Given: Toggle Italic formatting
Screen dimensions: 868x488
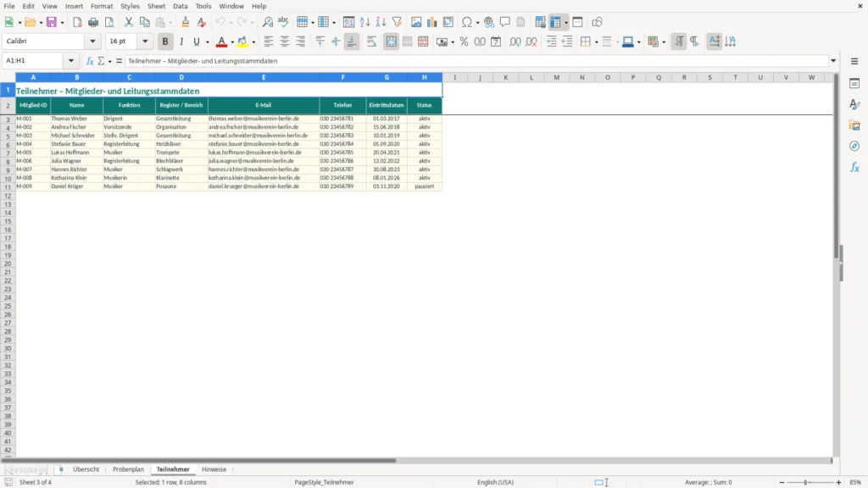Looking at the screenshot, I should point(181,42).
